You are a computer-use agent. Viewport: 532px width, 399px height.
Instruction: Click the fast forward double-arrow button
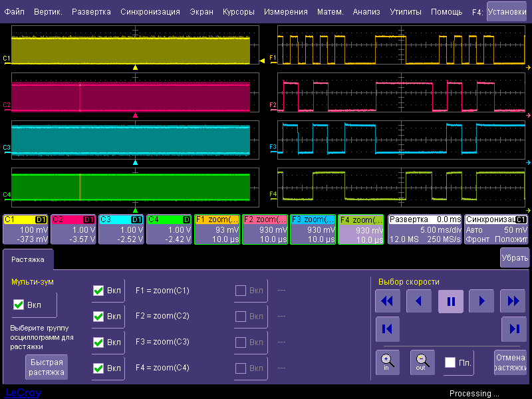(513, 301)
